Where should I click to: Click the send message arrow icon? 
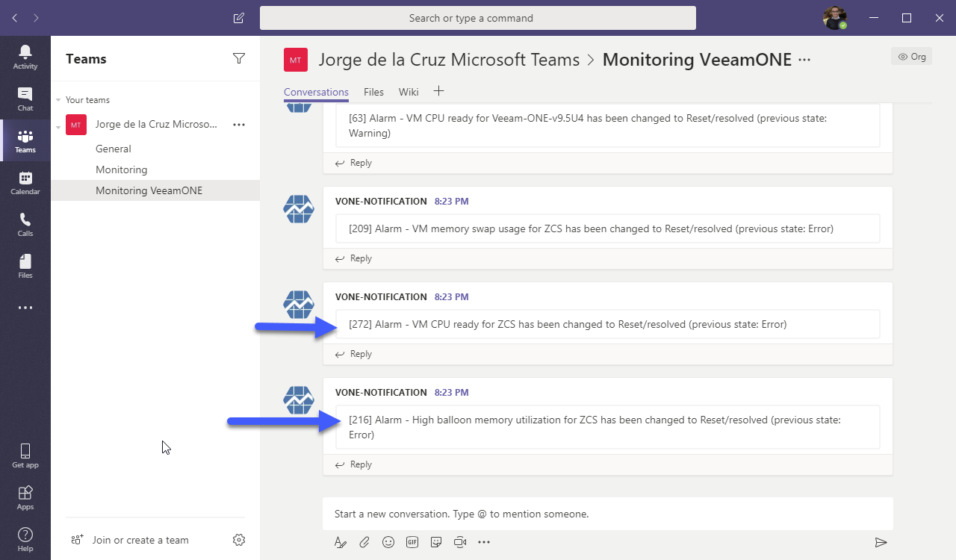point(881,542)
